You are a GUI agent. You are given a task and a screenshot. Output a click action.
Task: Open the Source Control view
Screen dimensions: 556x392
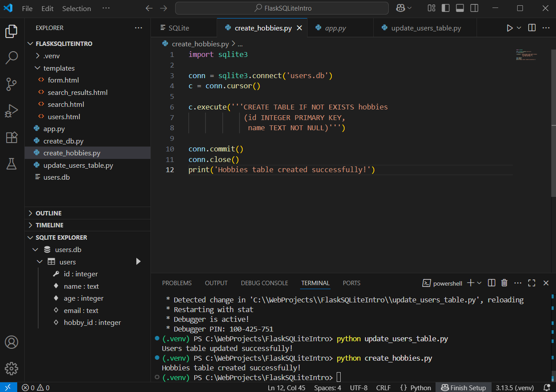pos(12,84)
